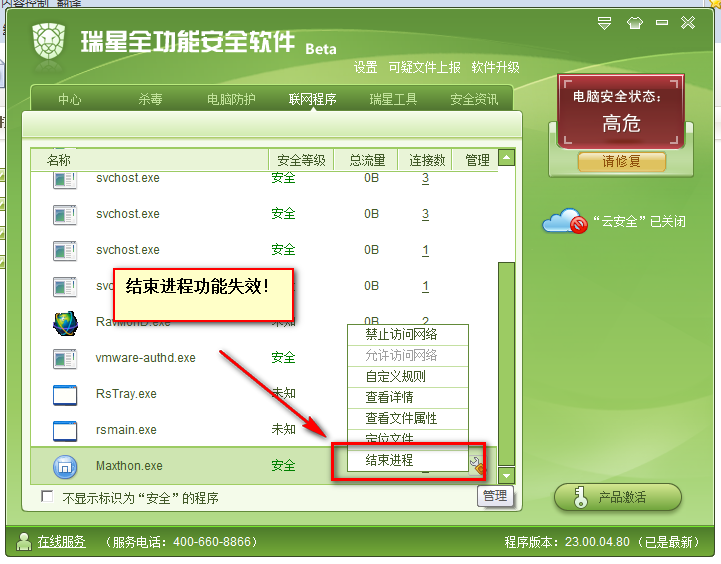Sort by the 名称 column header
Image resolution: width=721 pixels, height=564 pixels.
149,160
